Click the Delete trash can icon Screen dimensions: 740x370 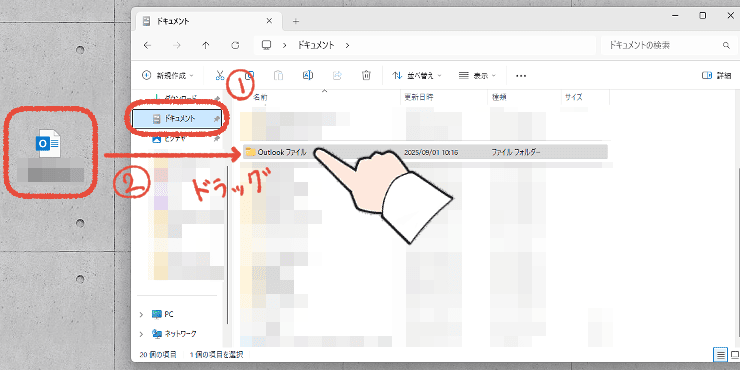(x=366, y=75)
